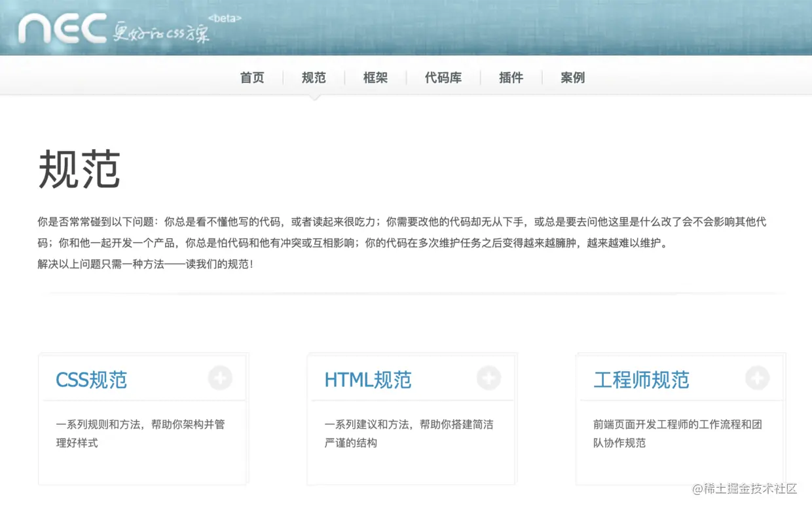Open the plus icon on HTML规范 card

point(489,378)
